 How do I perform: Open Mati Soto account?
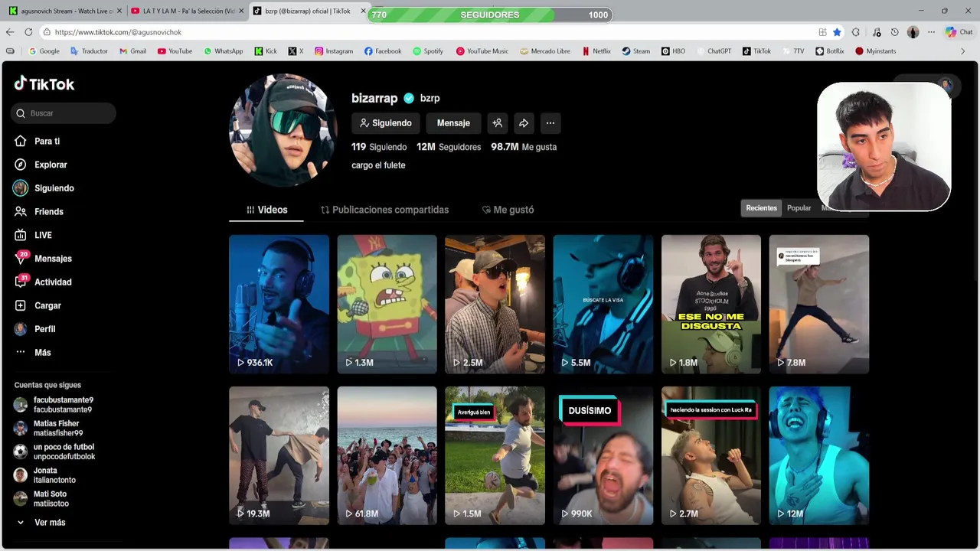tap(41, 499)
